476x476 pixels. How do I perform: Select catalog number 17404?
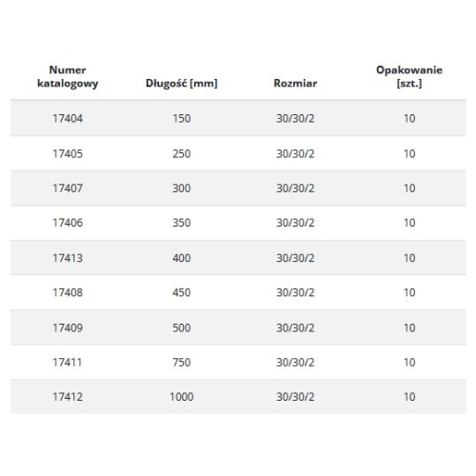click(68, 118)
